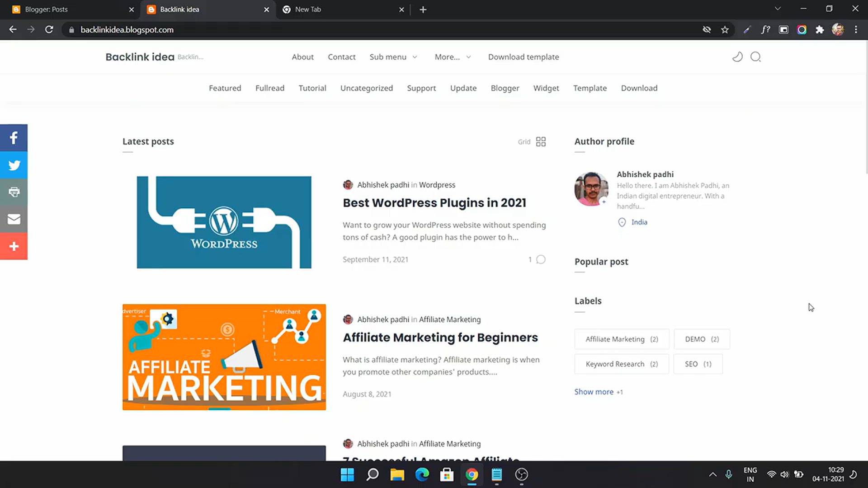The height and width of the screenshot is (488, 868).
Task: Switch to the New Tab browser tab
Action: tap(343, 9)
